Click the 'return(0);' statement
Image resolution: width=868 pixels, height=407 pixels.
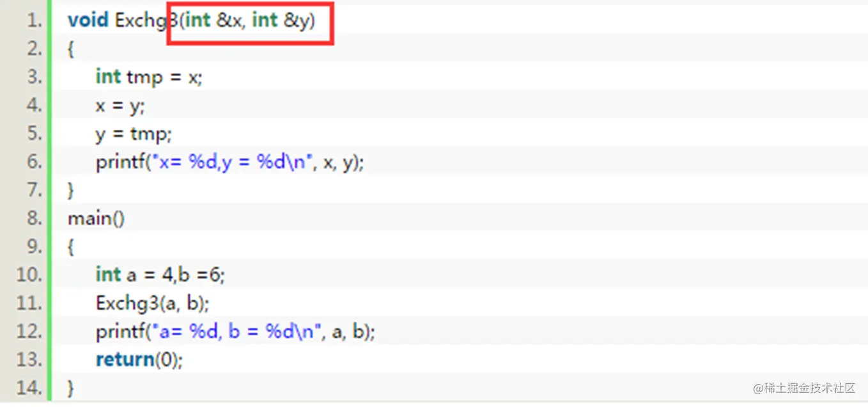[139, 360]
